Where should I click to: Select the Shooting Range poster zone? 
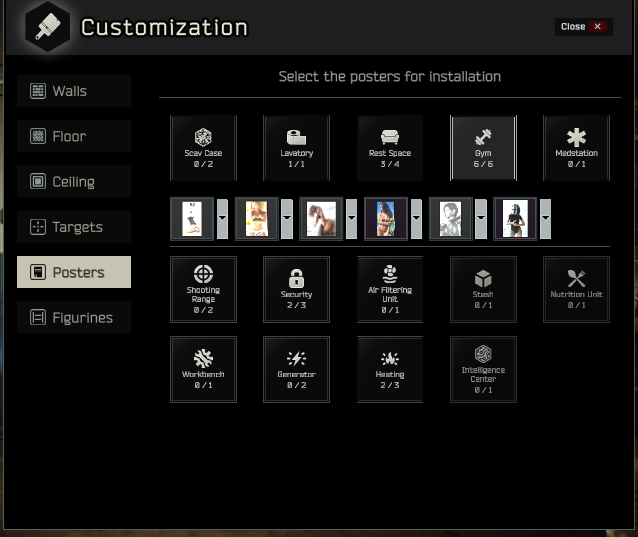203,289
